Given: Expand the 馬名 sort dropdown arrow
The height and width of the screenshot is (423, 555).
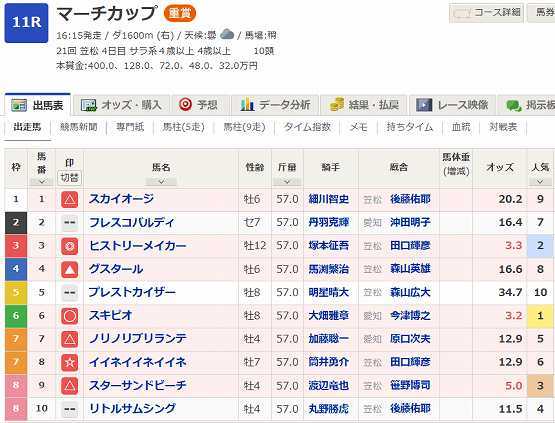Looking at the screenshot, I should click(x=161, y=182).
